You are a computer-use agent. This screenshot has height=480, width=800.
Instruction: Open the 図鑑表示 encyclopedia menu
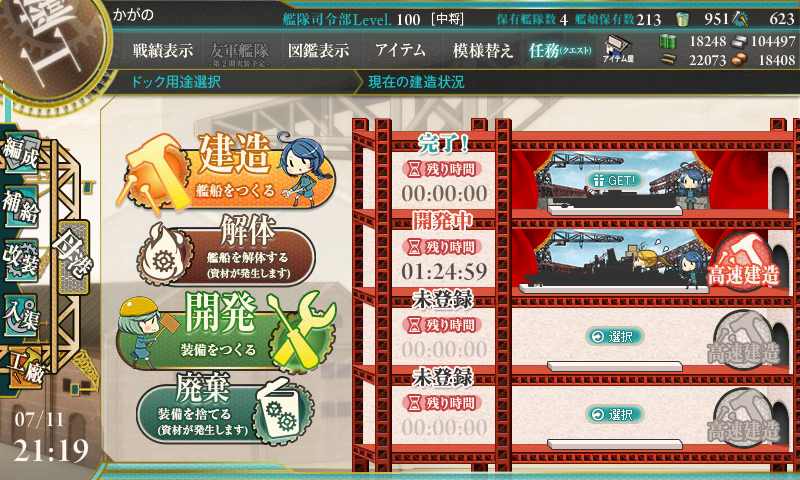[x=318, y=50]
